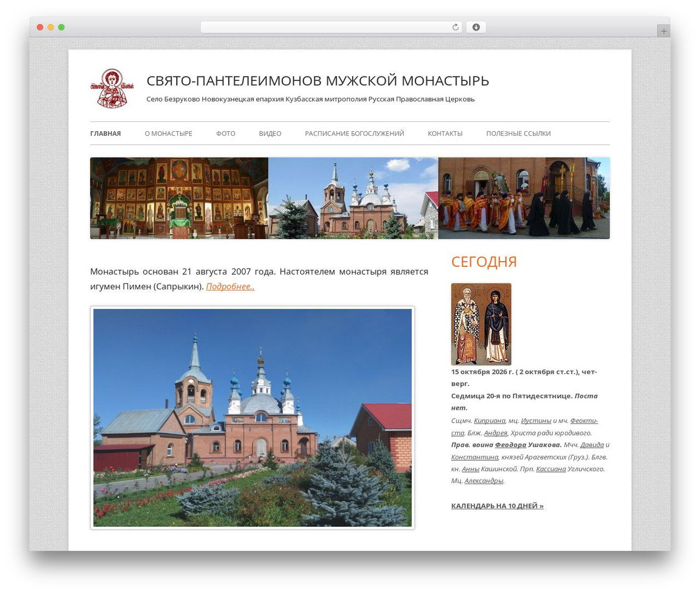
Task: Click the site title СВЯТО-ПАНТЕЛЕИМОНОВ МУЖСКОЙ МОНАСТЫРЬ
Action: coord(318,80)
